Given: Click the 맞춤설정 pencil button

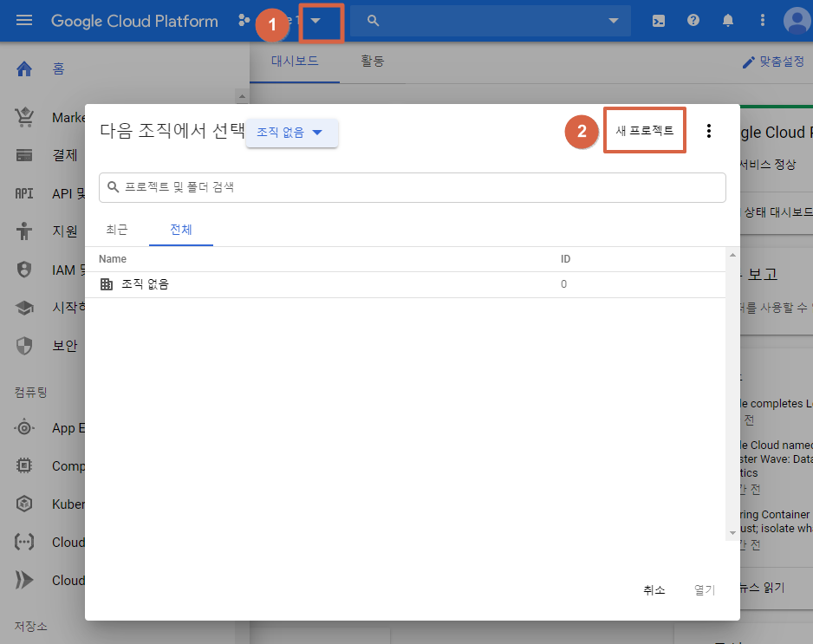Looking at the screenshot, I should tap(773, 62).
